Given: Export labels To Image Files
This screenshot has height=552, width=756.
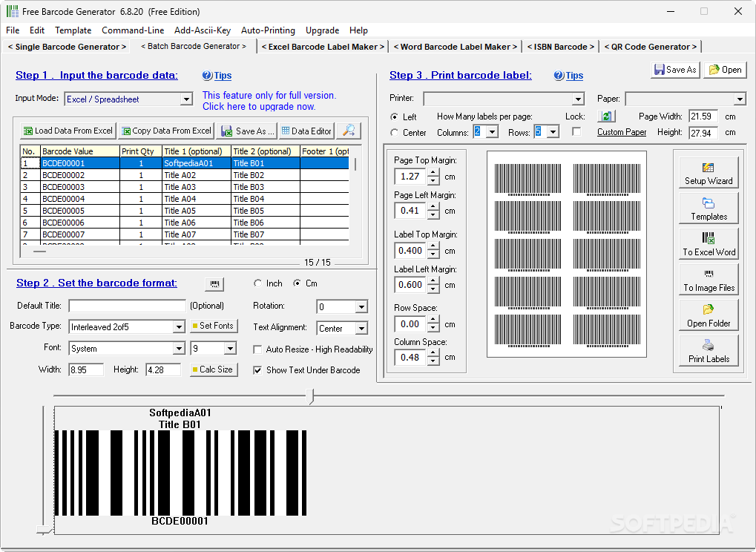Looking at the screenshot, I should pyautogui.click(x=709, y=280).
